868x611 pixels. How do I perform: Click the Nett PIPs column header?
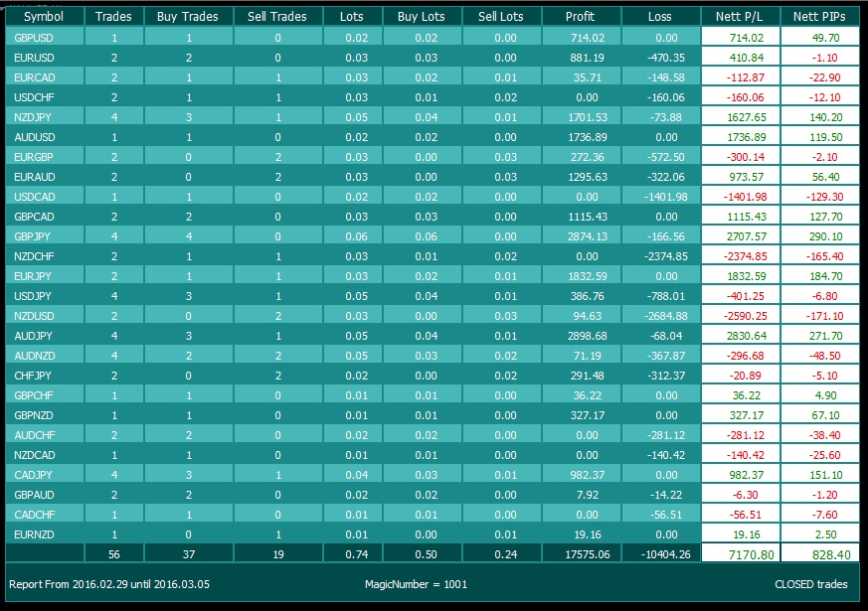pos(820,17)
